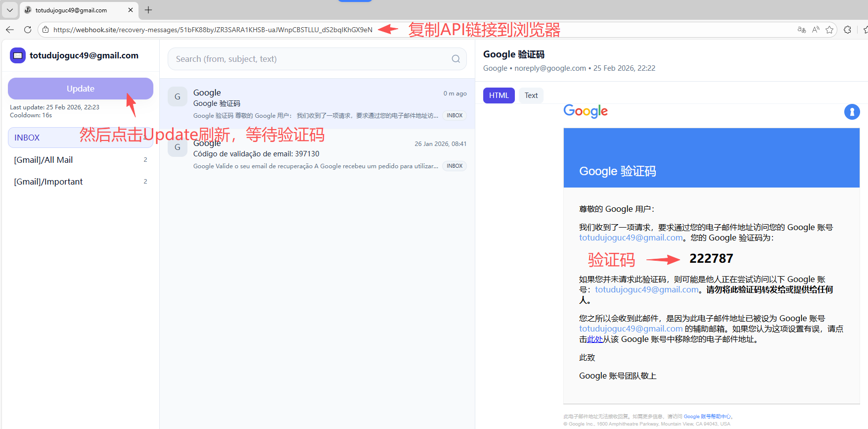Click the Important count 2
The height and width of the screenshot is (429, 868).
145,182
